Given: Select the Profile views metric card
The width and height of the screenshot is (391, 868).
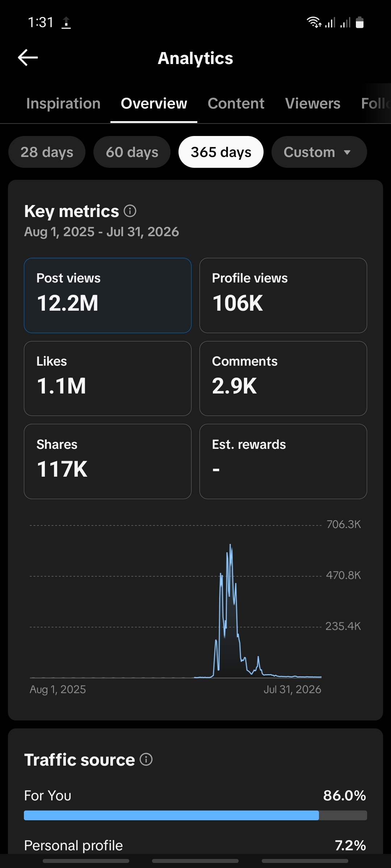Looking at the screenshot, I should pos(283,295).
